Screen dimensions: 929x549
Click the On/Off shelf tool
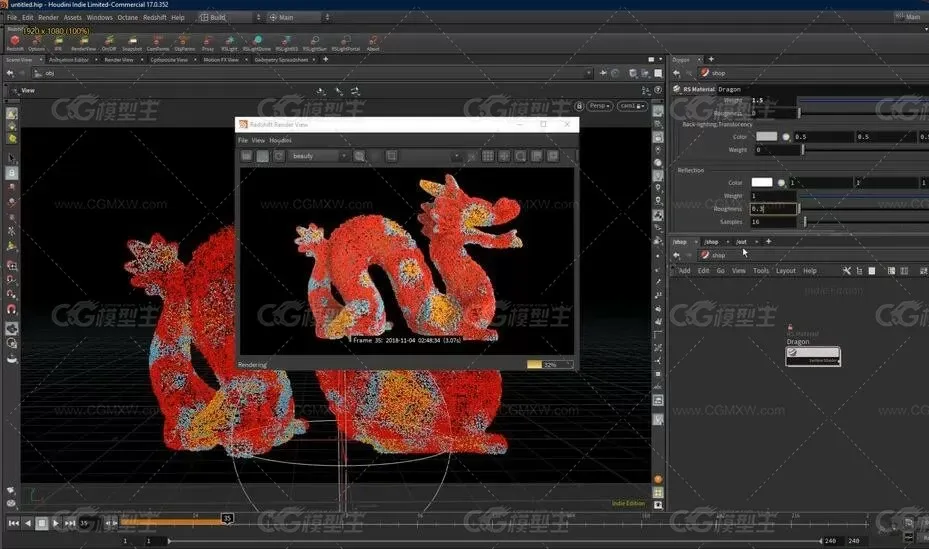109,41
